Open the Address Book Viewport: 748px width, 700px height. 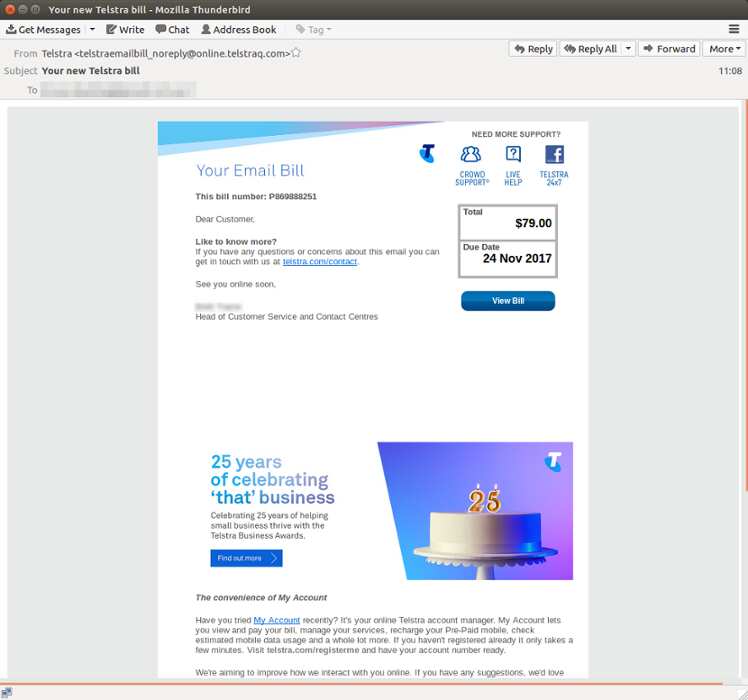(x=239, y=30)
